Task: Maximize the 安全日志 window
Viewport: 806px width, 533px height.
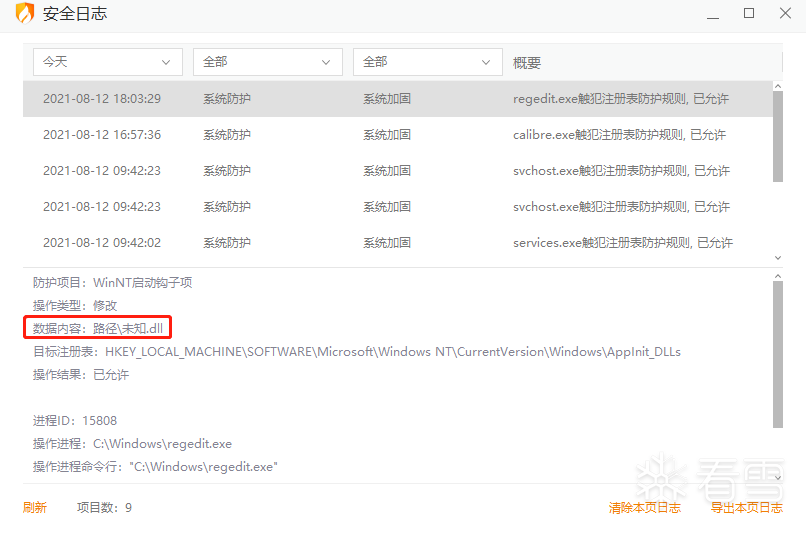Action: [x=749, y=13]
